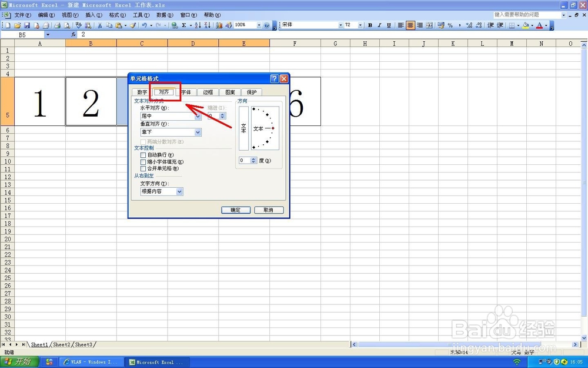Open the Chart Wizard icon

click(x=219, y=25)
